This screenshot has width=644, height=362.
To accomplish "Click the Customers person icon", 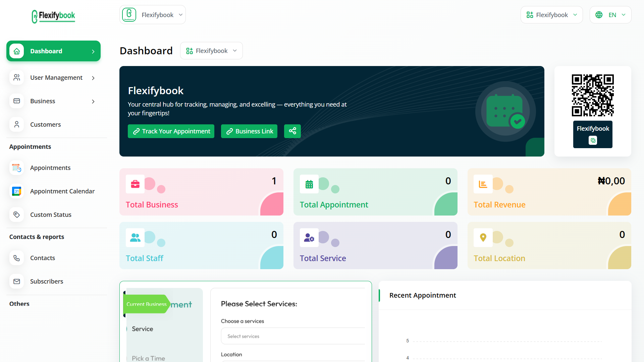I will click(x=16, y=124).
